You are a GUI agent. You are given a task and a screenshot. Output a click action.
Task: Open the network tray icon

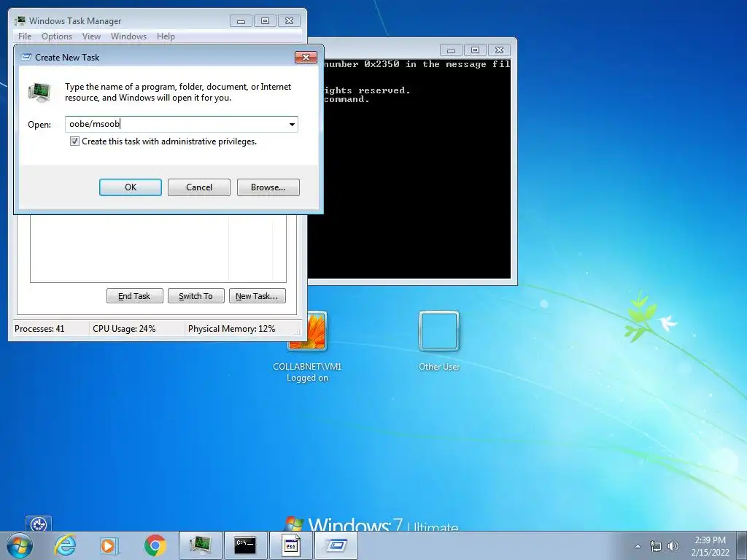(x=656, y=546)
